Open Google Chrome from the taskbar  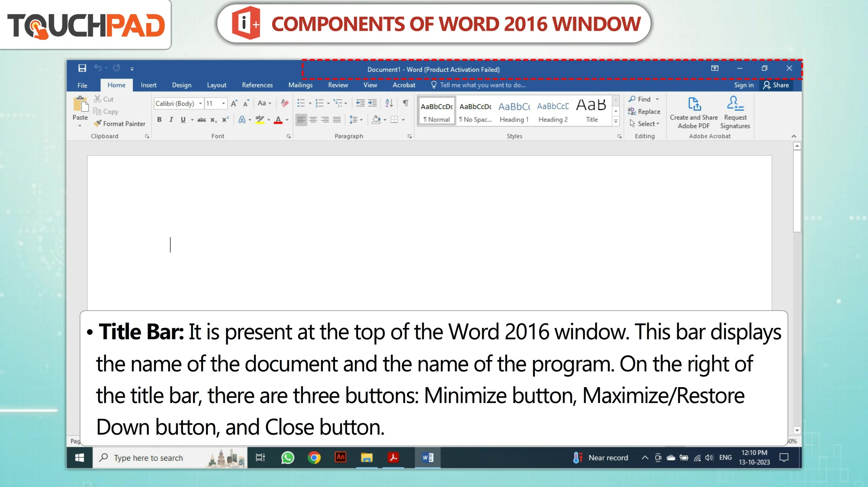[x=314, y=458]
